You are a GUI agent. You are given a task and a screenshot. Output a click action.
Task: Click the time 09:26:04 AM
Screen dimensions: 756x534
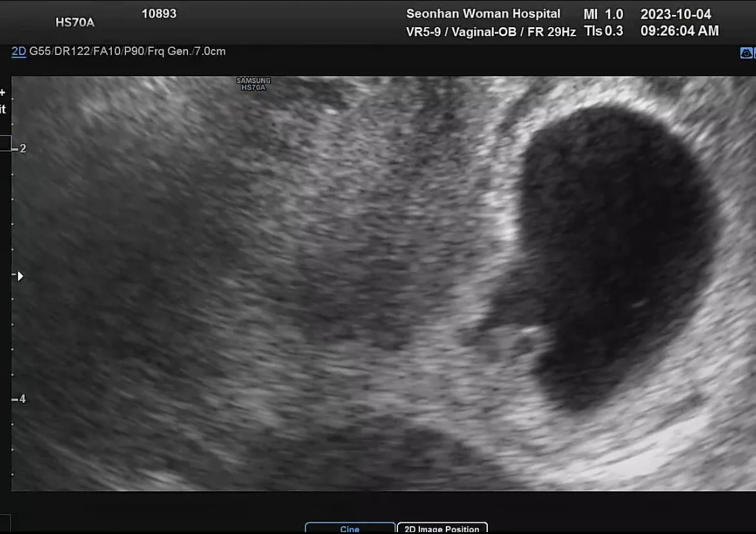679,31
